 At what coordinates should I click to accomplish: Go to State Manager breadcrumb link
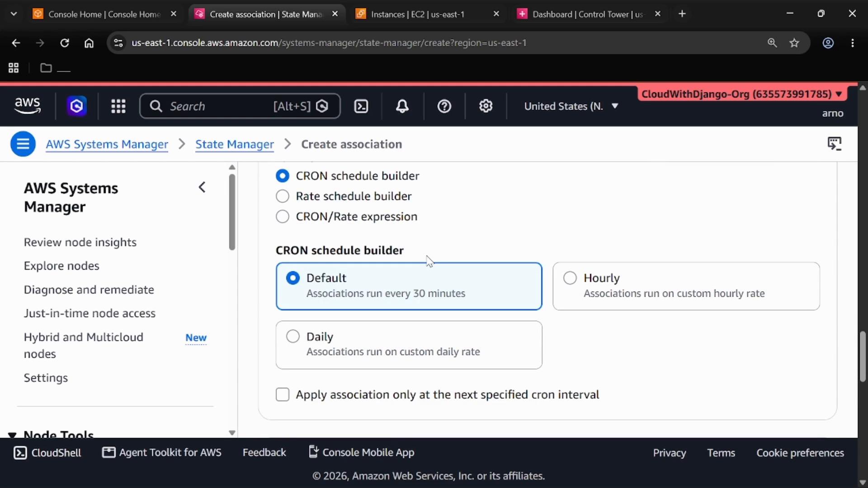(235, 144)
